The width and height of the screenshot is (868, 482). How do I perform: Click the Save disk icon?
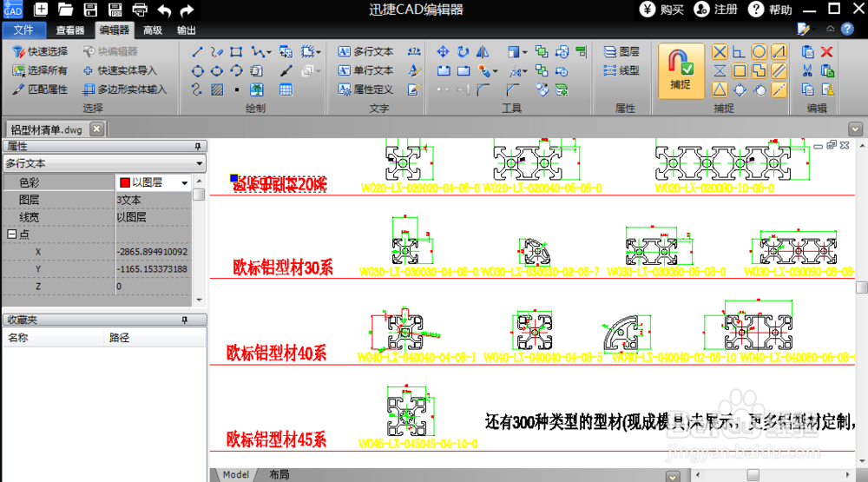click(x=90, y=10)
